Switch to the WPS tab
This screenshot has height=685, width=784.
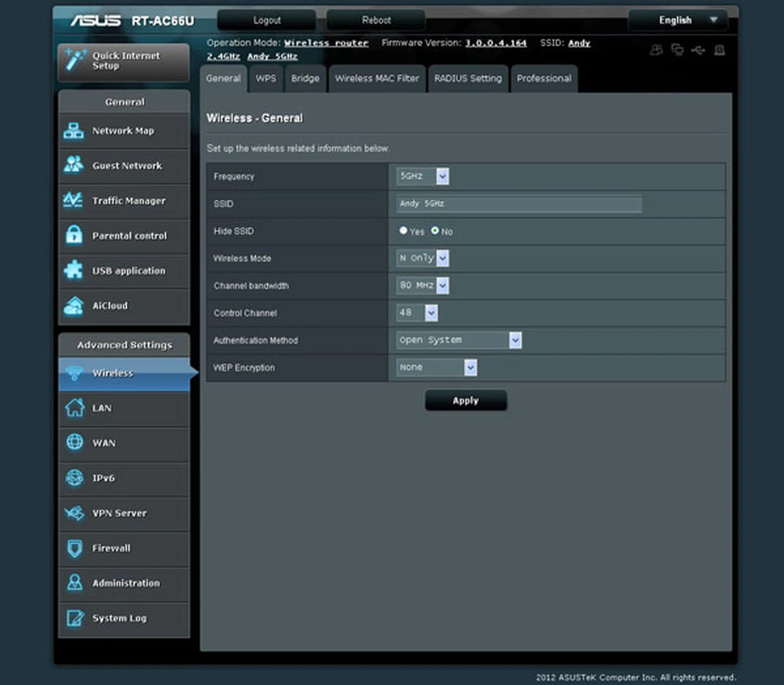tap(266, 78)
